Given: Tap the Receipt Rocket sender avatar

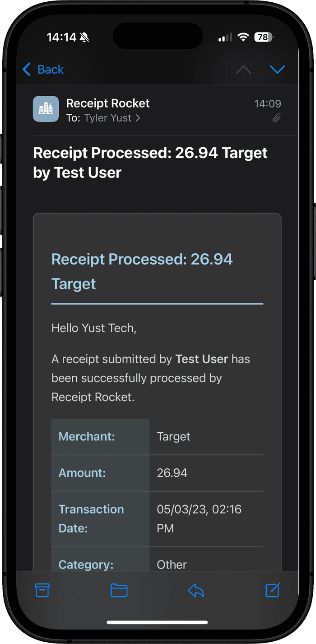Looking at the screenshot, I should pos(46,109).
